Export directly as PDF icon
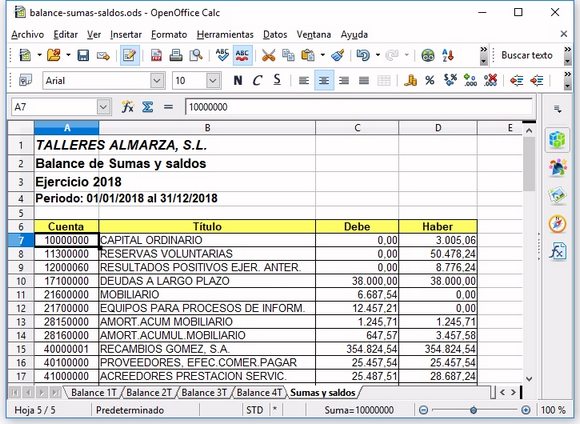 pyautogui.click(x=156, y=55)
